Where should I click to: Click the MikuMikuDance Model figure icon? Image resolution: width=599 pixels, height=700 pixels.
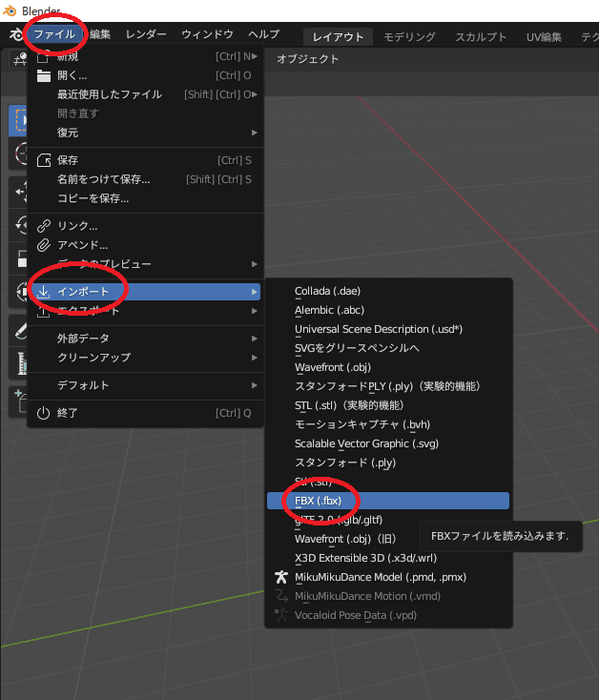point(281,577)
